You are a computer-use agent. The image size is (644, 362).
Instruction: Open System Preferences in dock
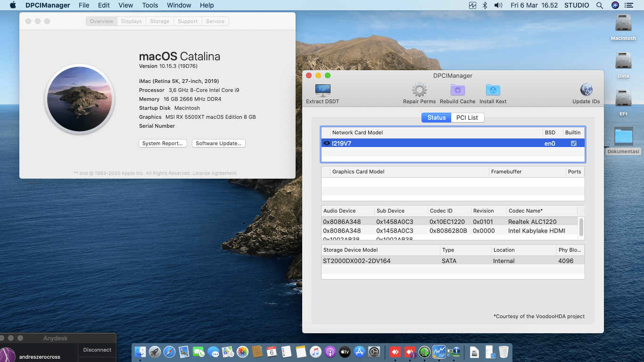tap(374, 352)
